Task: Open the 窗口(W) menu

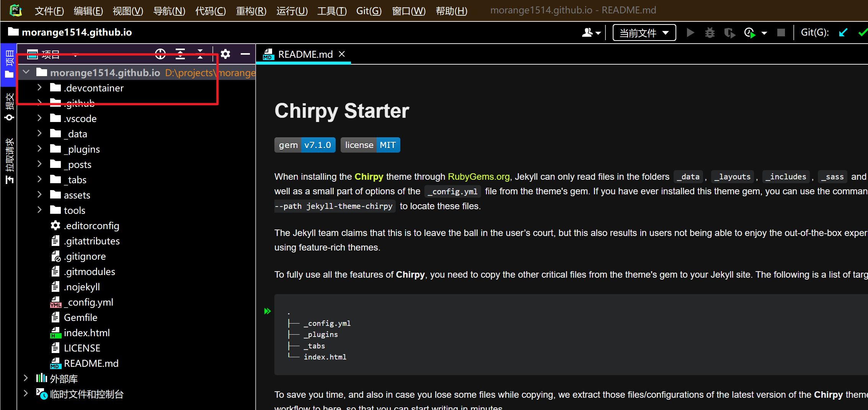Action: 409,11
